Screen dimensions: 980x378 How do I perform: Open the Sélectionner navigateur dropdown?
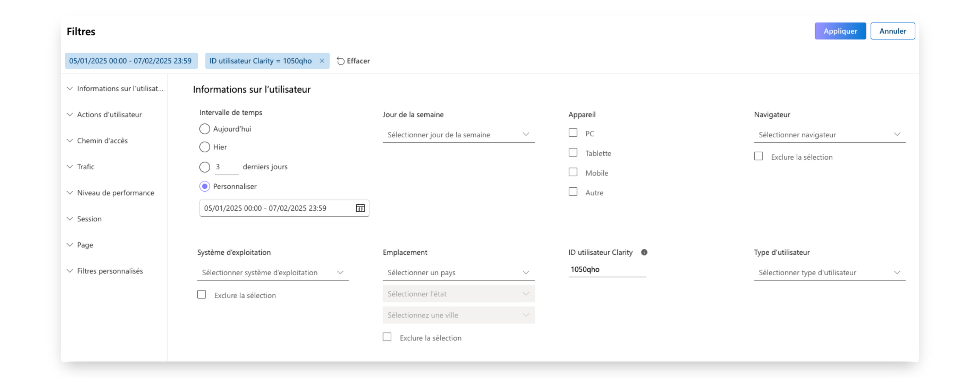click(x=829, y=134)
